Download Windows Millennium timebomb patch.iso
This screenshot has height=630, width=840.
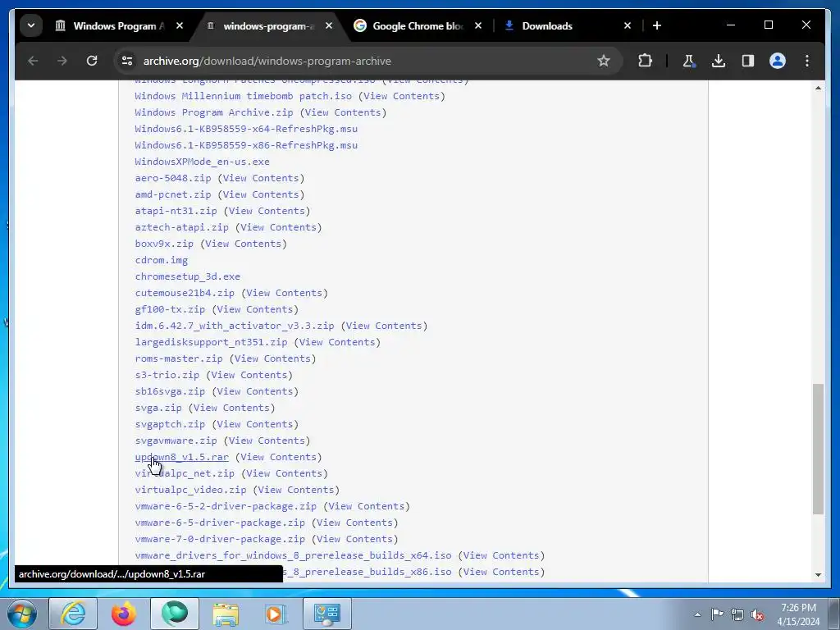[x=243, y=96]
